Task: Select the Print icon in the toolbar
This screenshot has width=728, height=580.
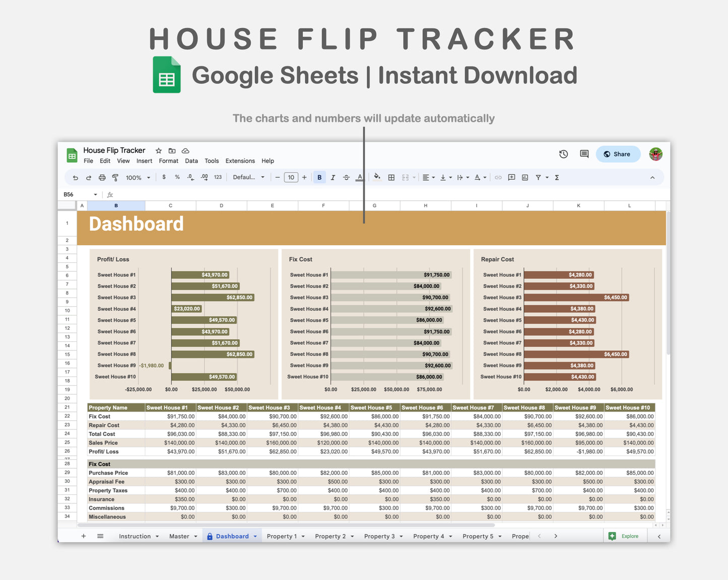Action: [x=102, y=177]
